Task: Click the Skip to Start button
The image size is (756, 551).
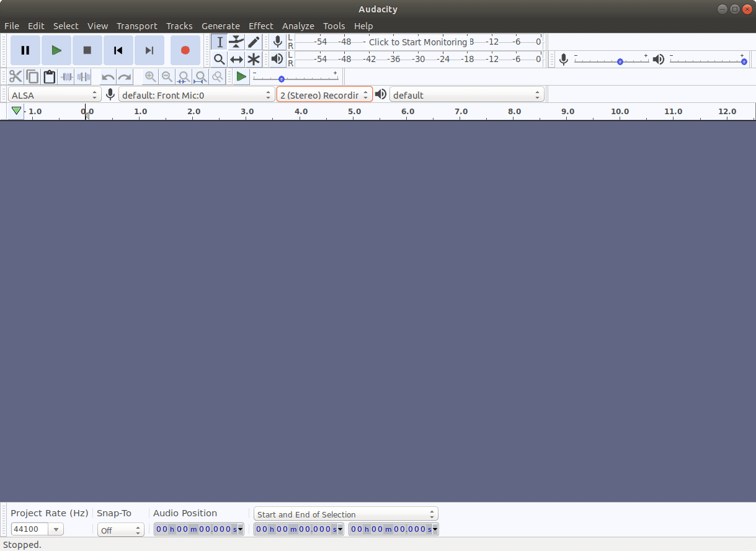Action: tap(118, 50)
